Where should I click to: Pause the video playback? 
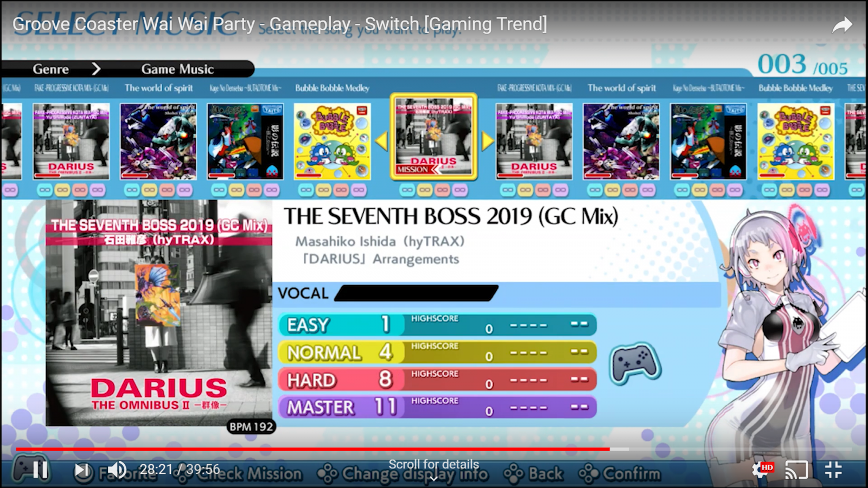point(40,470)
